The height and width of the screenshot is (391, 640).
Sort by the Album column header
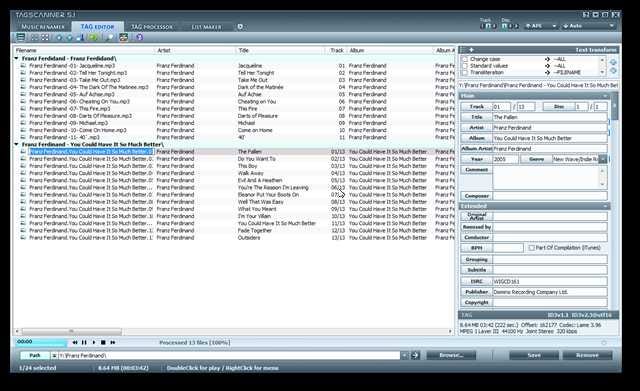[390, 50]
